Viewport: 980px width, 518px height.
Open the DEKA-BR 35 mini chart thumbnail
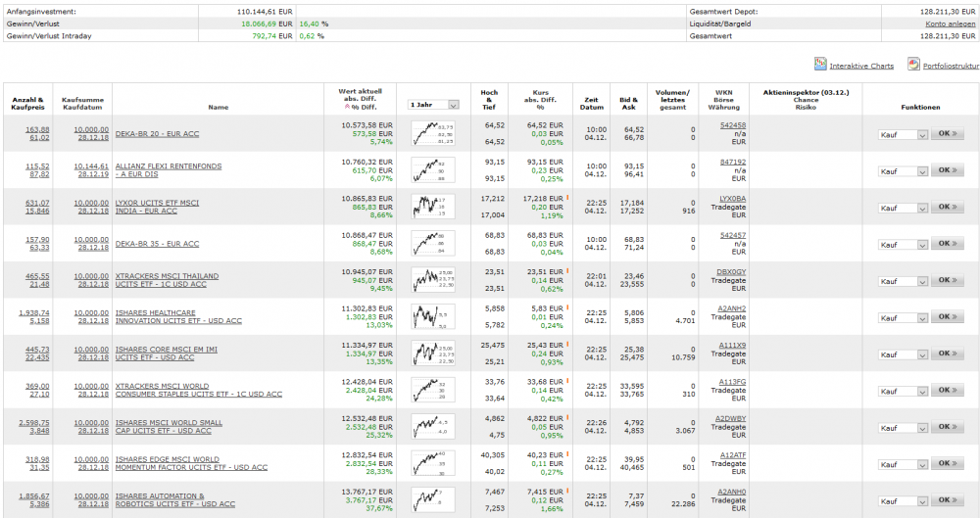click(x=433, y=244)
